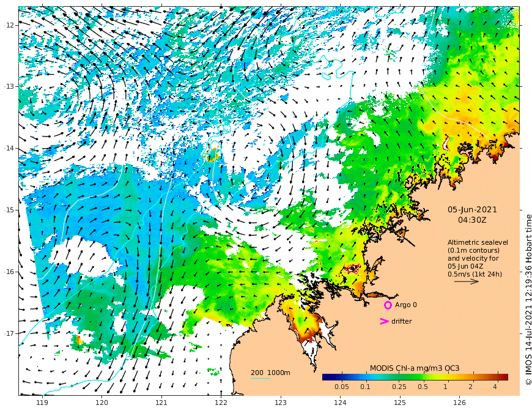The image size is (532, 416).
Task: Click the colorbar tick label 4
Action: [x=495, y=387]
